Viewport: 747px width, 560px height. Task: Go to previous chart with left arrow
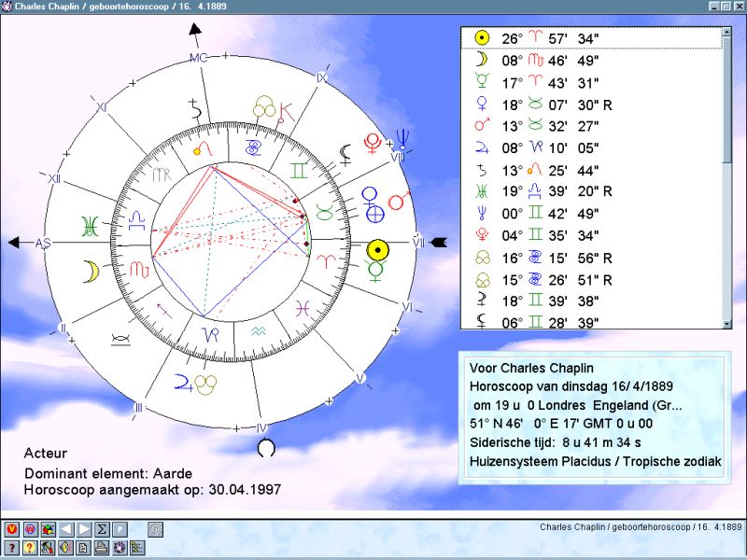click(66, 529)
